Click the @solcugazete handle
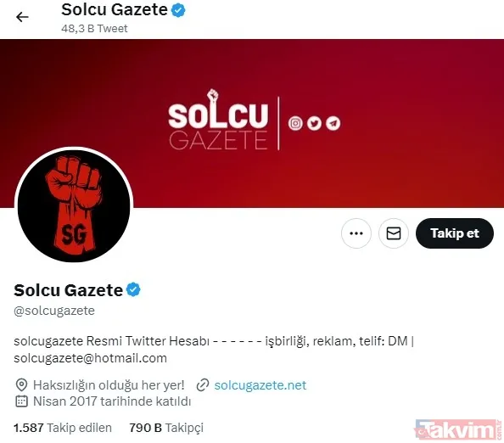504x443 pixels. coord(54,311)
